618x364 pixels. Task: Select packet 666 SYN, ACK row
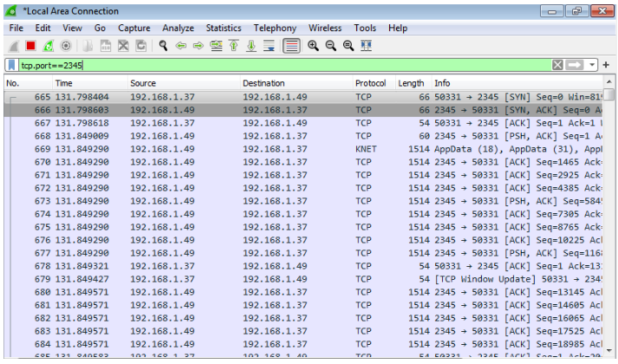(x=303, y=110)
